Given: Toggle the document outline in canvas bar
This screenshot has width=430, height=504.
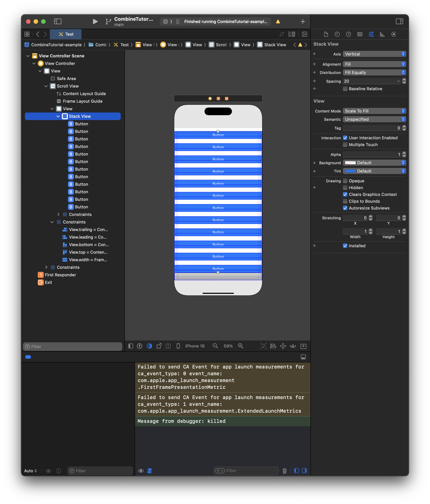Looking at the screenshot, I should (x=131, y=346).
